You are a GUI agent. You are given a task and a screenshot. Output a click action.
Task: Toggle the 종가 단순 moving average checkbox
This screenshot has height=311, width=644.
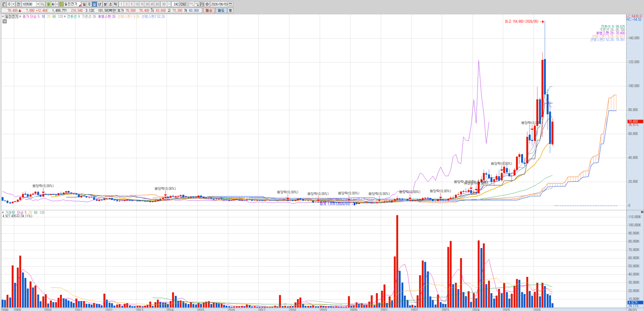point(20,16)
